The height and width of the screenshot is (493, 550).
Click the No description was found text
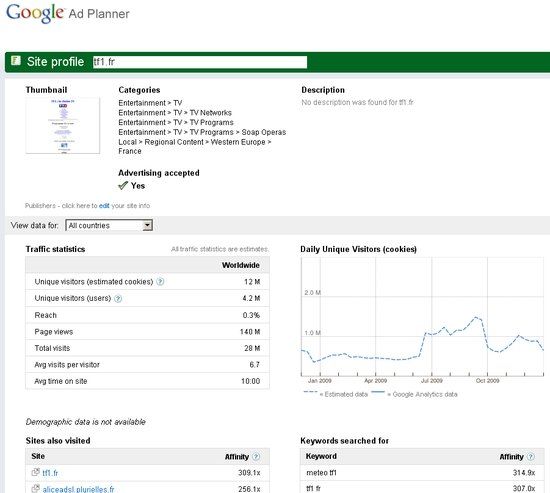357,102
